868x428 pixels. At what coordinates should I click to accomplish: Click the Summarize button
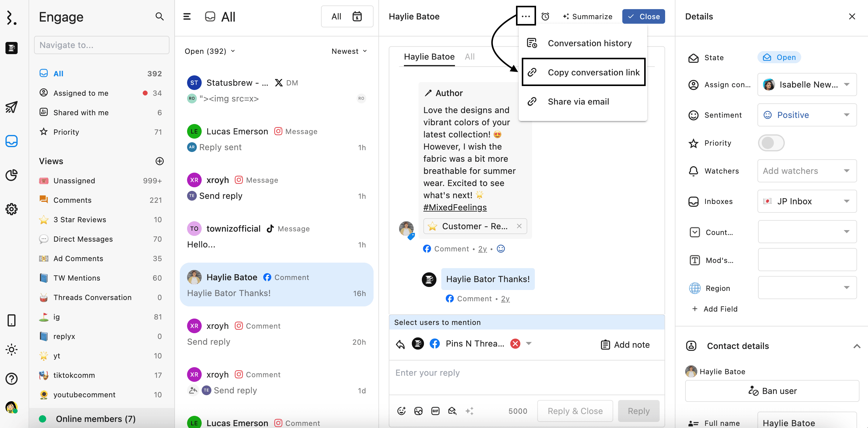pos(587,16)
